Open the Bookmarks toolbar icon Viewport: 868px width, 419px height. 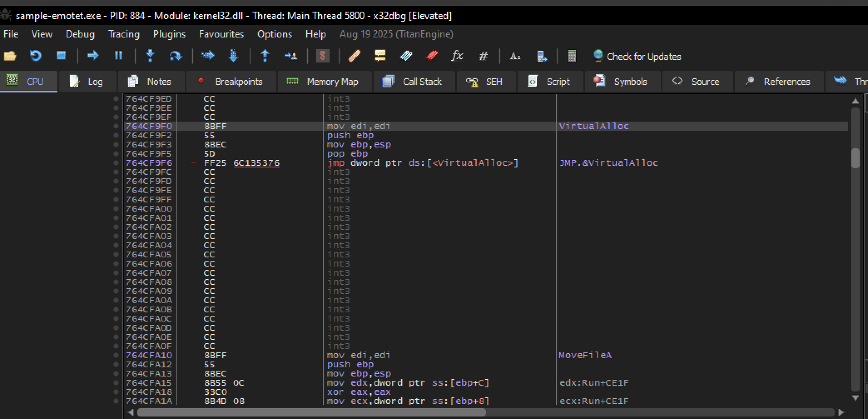pyautogui.click(x=432, y=56)
